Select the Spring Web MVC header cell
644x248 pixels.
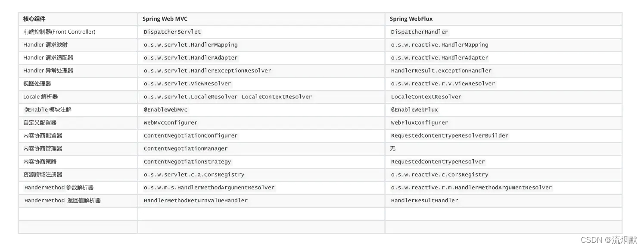(x=261, y=19)
